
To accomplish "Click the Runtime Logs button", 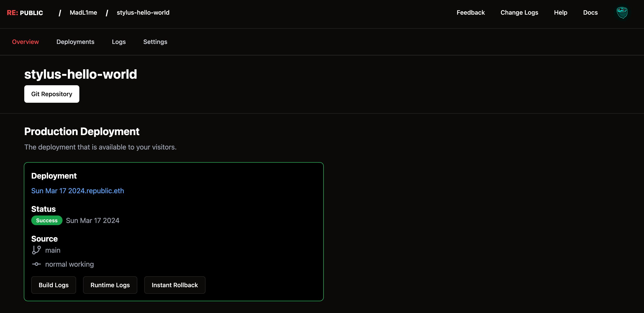I will [x=110, y=285].
